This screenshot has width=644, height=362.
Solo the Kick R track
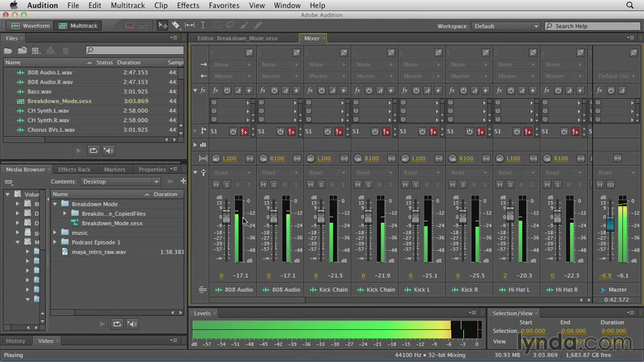pyautogui.click(x=463, y=185)
